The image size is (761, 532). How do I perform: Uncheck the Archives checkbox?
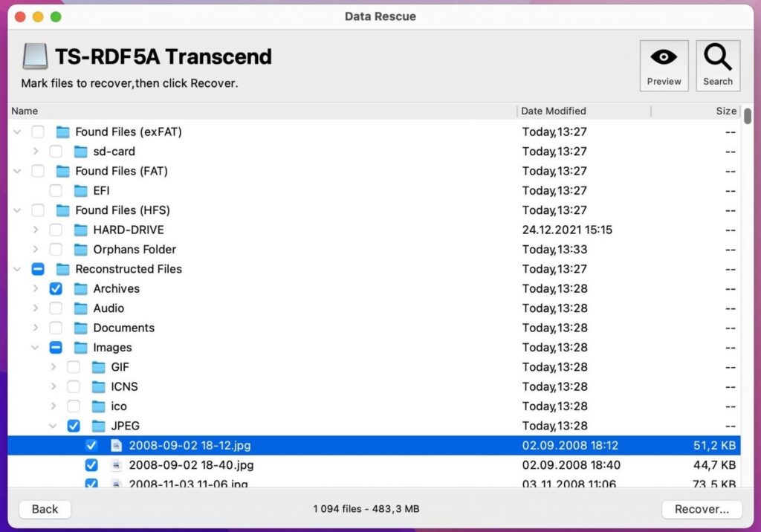point(55,288)
